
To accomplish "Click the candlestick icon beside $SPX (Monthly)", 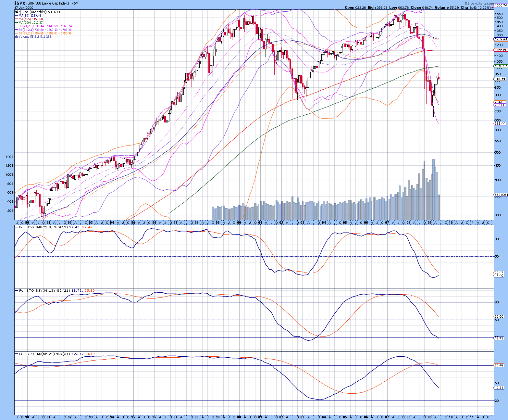I will tap(17, 12).
